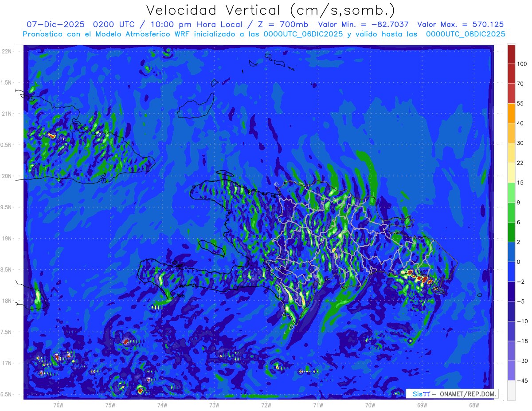Click 'Valor Min. = -82.7037' value

364,24
